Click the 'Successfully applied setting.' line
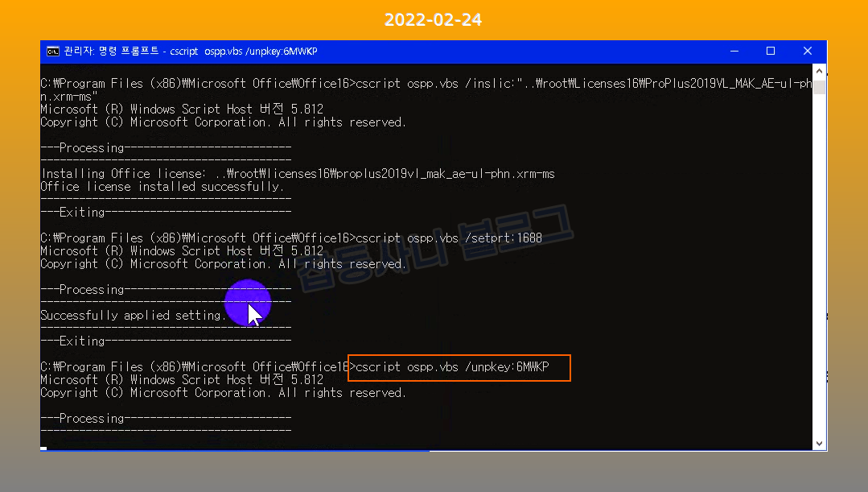Screen dimensions: 868x492 click(x=134, y=316)
